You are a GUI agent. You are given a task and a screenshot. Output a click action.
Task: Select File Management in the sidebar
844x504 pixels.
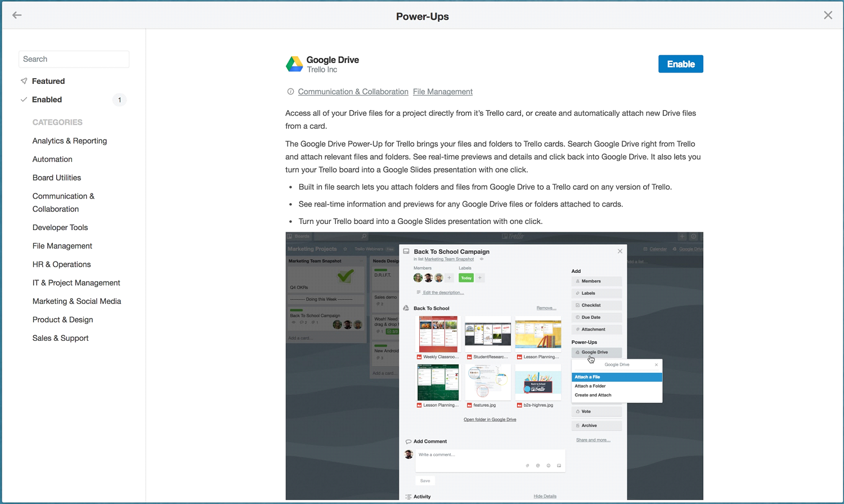[x=62, y=246]
